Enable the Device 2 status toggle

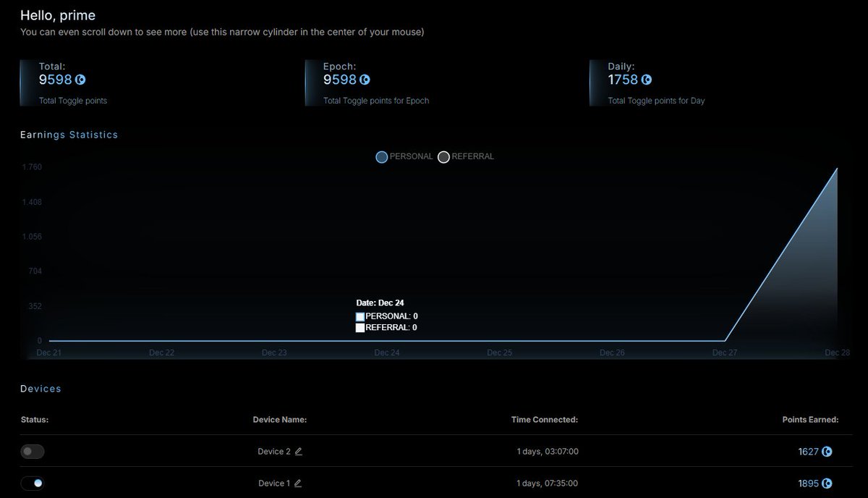tap(32, 451)
